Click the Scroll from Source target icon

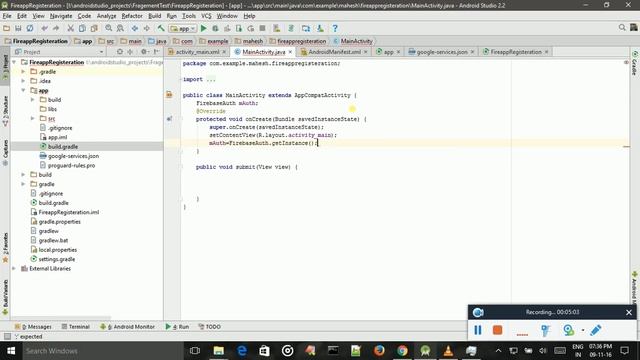click(120, 52)
